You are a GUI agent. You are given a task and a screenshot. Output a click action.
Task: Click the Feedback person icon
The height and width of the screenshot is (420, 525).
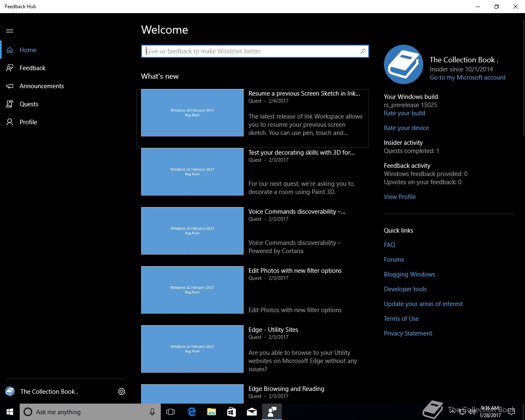click(x=10, y=68)
